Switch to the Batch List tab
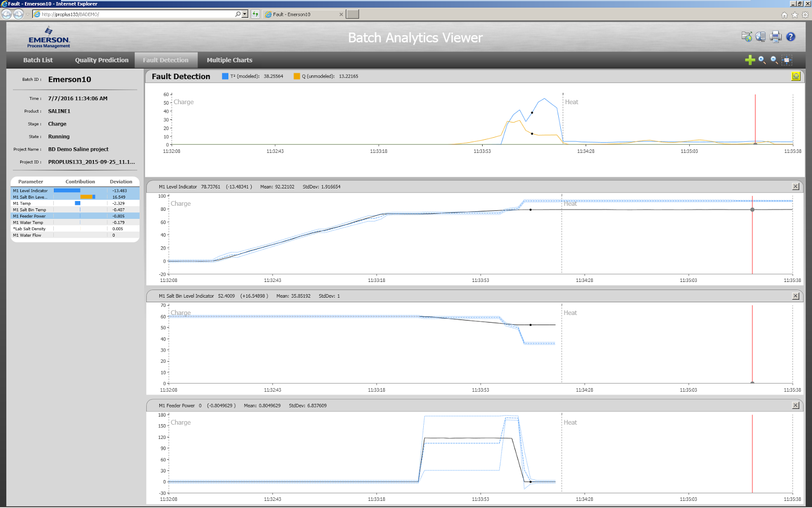This screenshot has height=508, width=812. pyautogui.click(x=37, y=60)
